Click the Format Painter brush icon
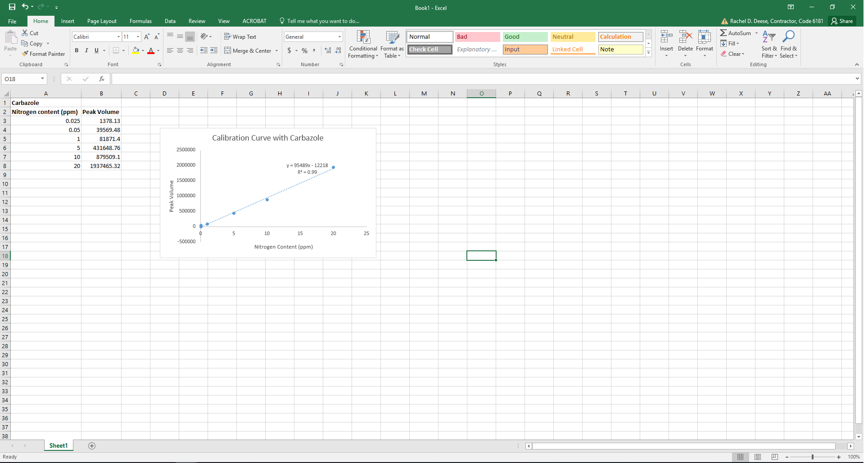 tap(25, 54)
